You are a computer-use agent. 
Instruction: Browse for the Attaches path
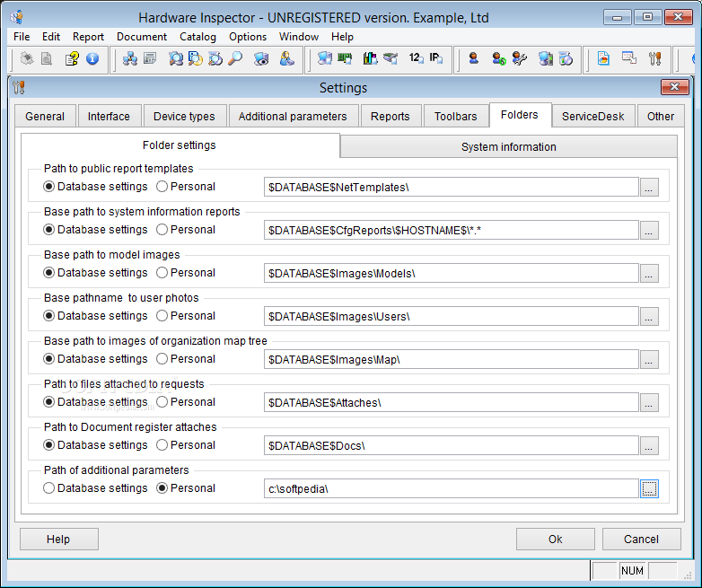[x=649, y=402]
